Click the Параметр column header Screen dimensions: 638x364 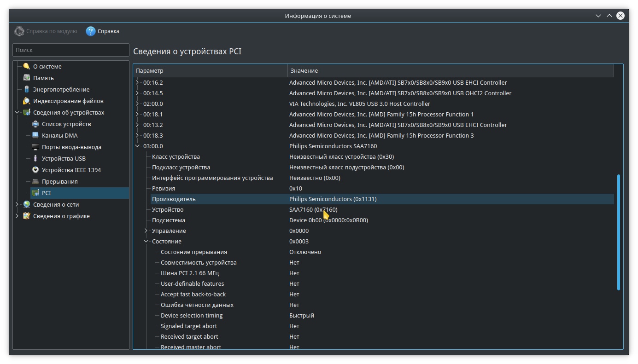pyautogui.click(x=210, y=70)
